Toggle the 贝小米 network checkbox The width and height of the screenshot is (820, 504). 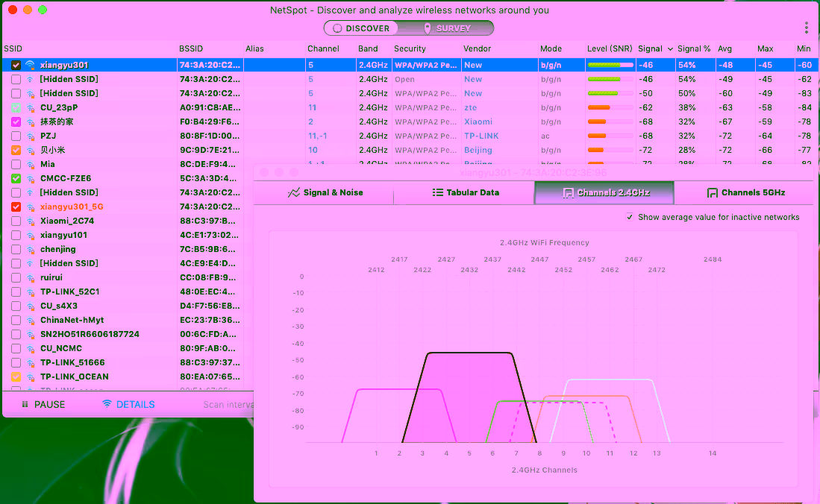click(x=16, y=150)
